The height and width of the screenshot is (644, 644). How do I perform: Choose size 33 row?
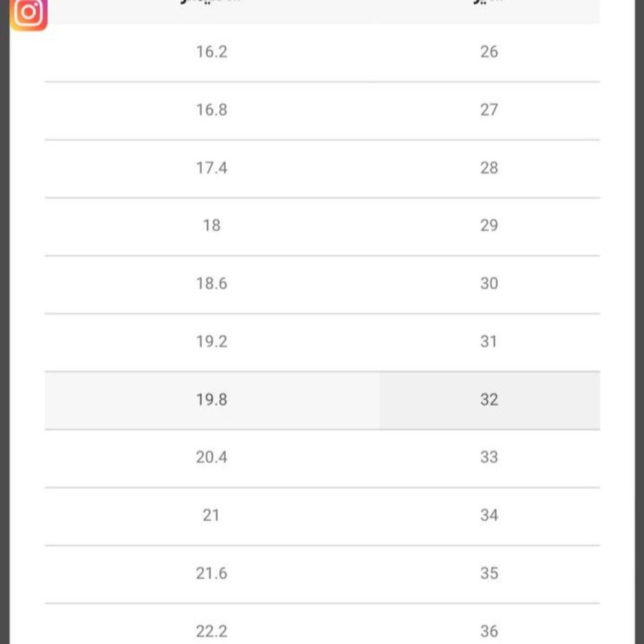(489, 457)
